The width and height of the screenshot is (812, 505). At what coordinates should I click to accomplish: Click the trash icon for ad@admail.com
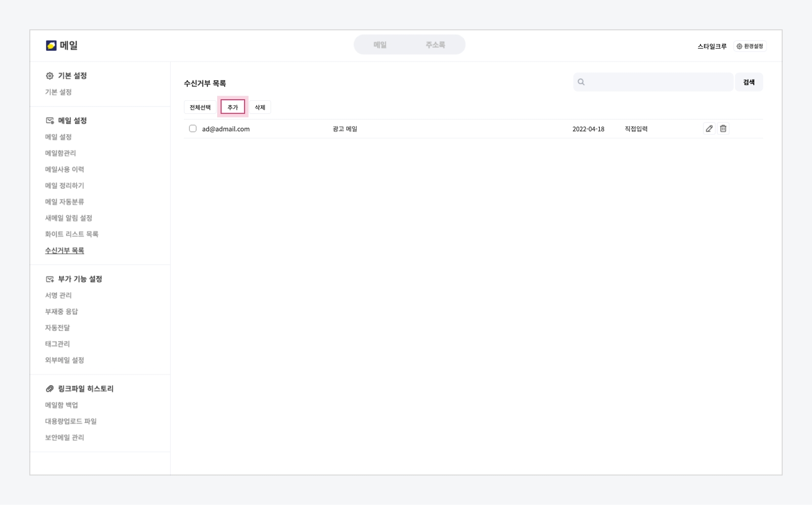[x=723, y=129]
